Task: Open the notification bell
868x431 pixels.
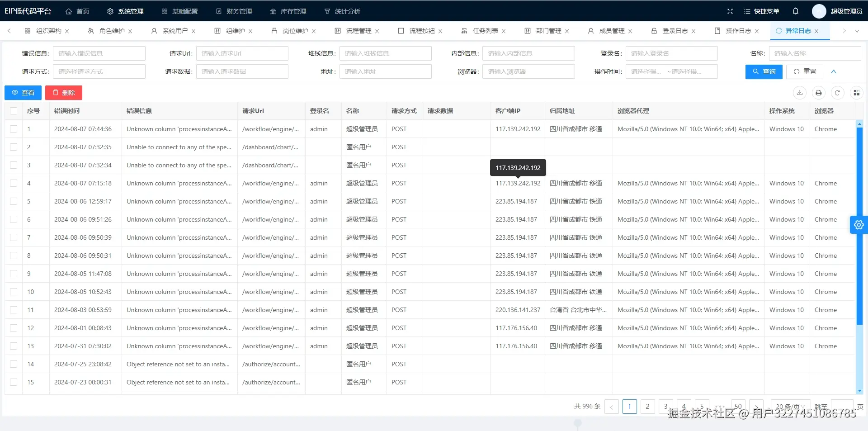Action: tap(796, 11)
